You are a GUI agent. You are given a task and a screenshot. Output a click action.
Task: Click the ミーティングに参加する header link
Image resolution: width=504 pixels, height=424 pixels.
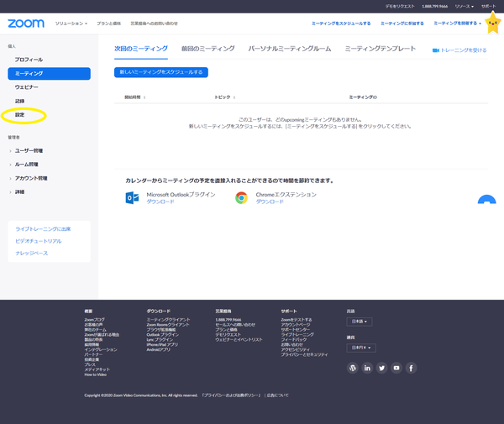pyautogui.click(x=402, y=24)
